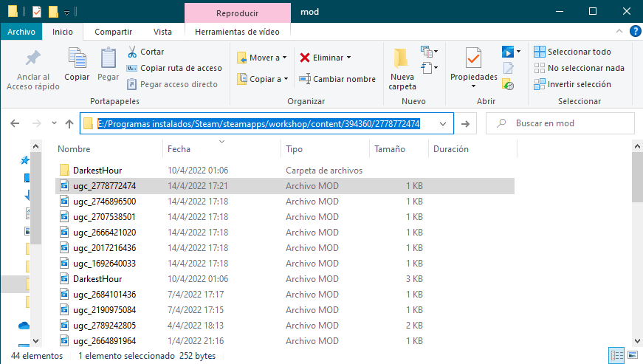The image size is (643, 364).
Task: Expand the Propiedades dropdown arrow
Action: (x=474, y=86)
